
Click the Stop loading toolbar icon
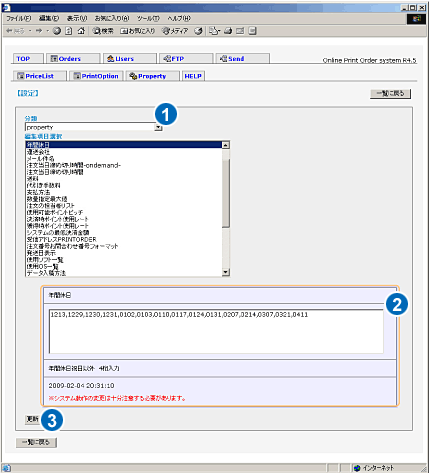[x=57, y=31]
